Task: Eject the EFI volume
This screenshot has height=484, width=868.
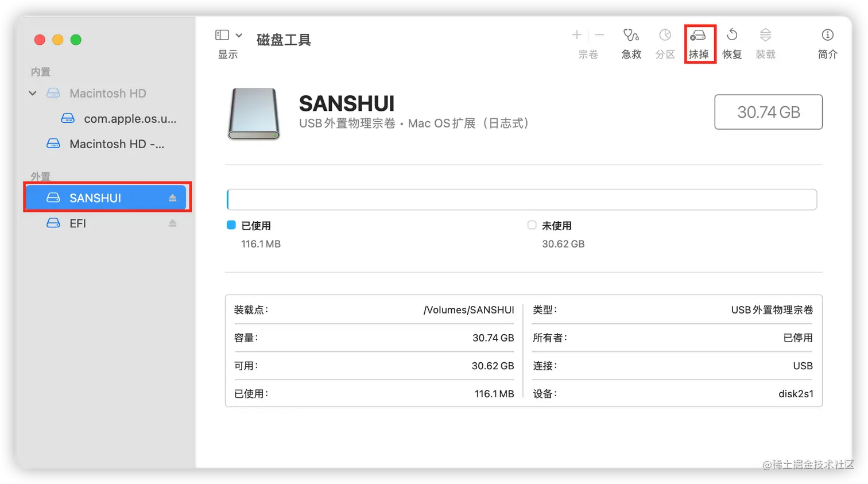Action: [172, 223]
